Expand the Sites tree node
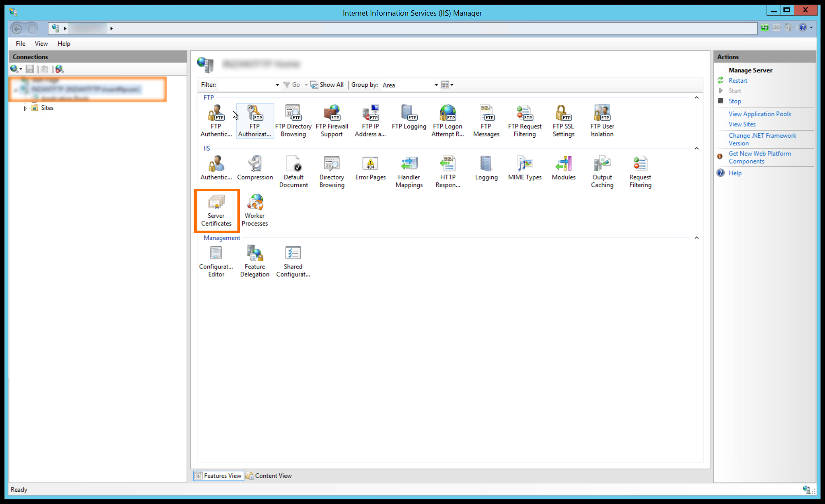Screen dimensions: 825x504 25,109
